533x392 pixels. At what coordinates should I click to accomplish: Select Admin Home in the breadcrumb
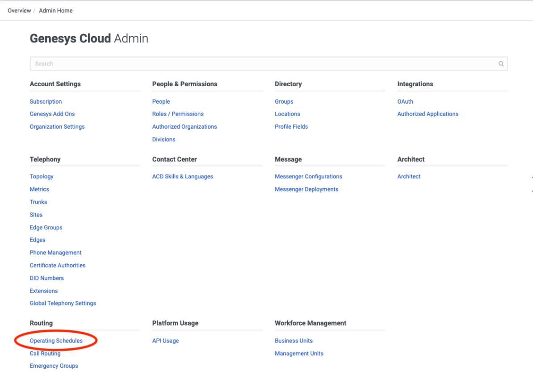56,11
